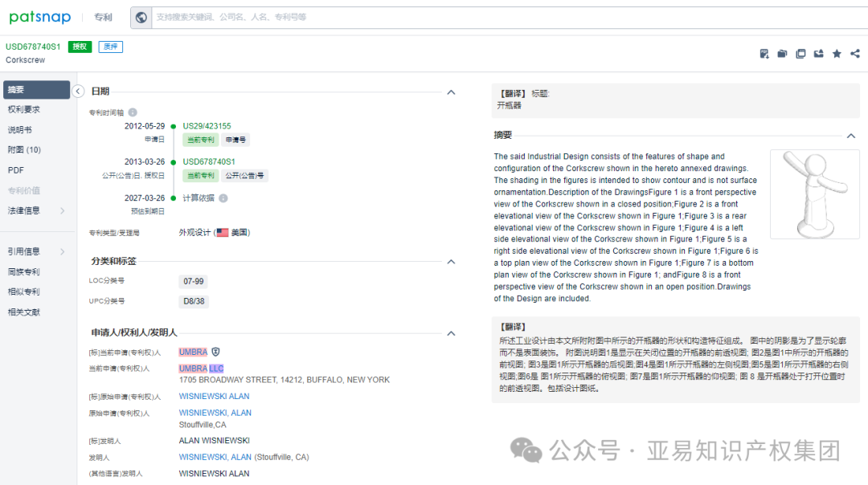Click 当前专利 tag under US29/423155
The height and width of the screenshot is (485, 868).
[x=200, y=140]
